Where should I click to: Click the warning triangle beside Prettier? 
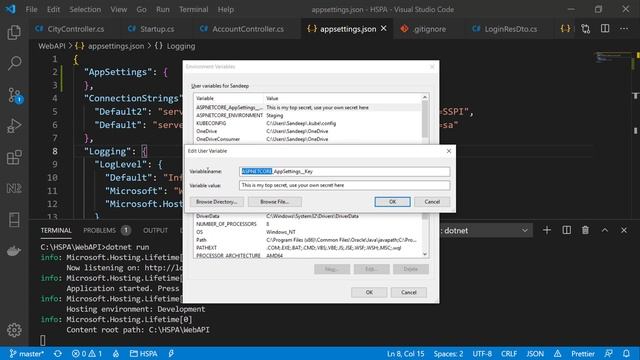point(558,353)
